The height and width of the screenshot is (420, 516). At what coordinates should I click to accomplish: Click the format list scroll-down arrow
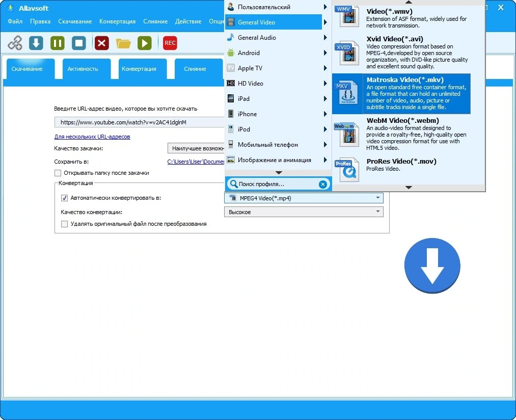(409, 188)
